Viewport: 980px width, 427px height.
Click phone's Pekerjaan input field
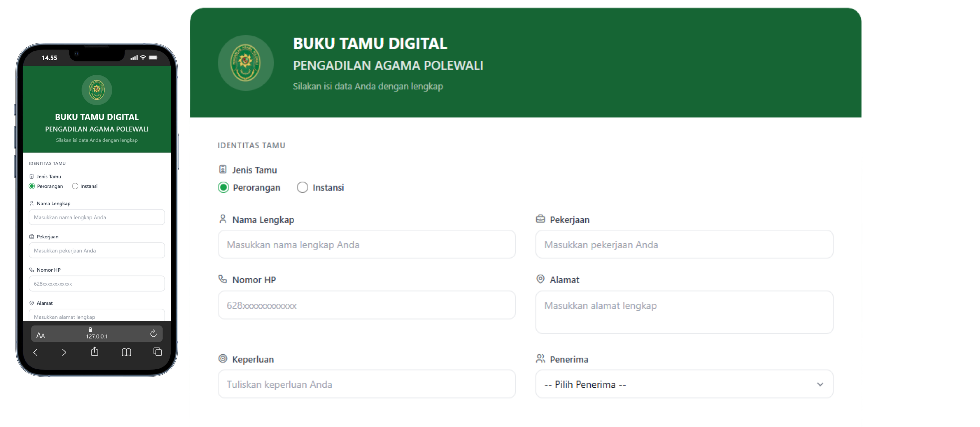pos(97,250)
